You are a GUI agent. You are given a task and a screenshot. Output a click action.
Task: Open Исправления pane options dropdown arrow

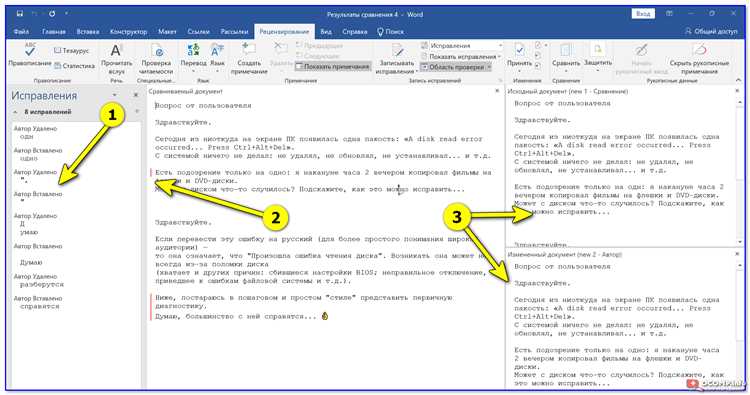pos(114,95)
